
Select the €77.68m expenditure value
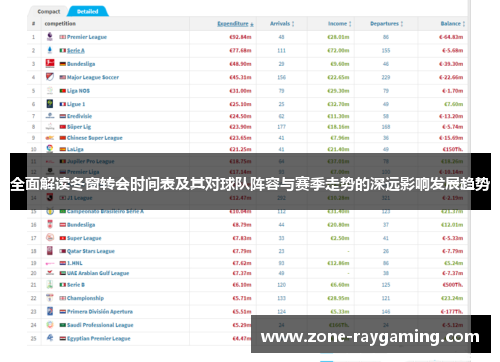(240, 51)
